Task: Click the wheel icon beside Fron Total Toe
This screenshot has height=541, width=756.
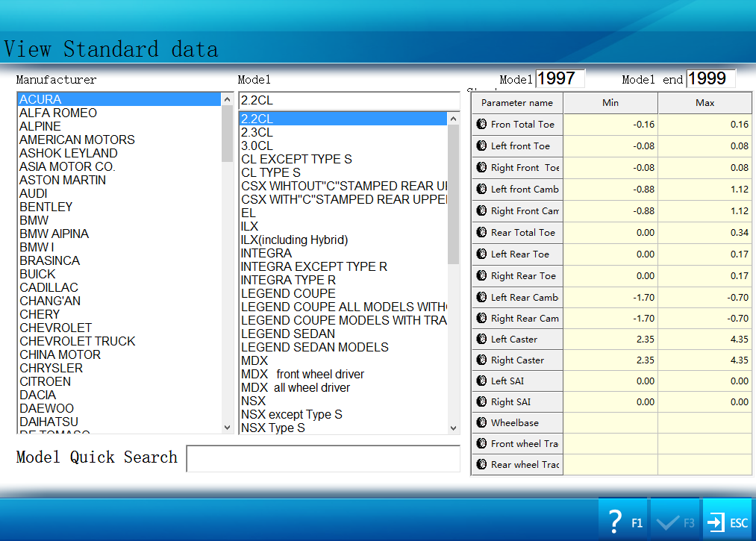Action: click(481, 125)
